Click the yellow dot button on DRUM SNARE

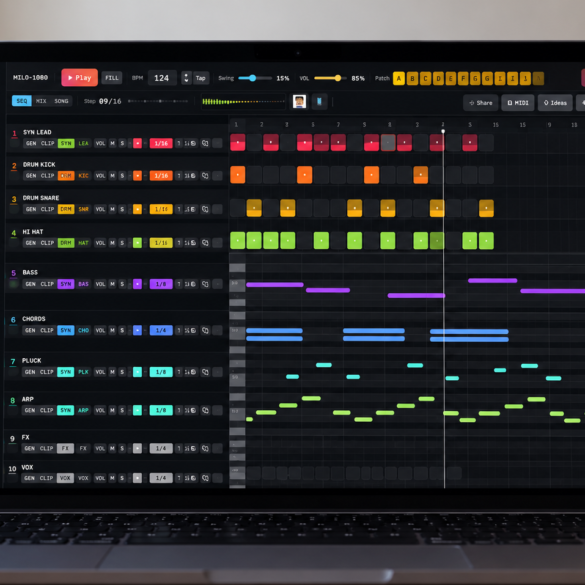click(x=137, y=209)
